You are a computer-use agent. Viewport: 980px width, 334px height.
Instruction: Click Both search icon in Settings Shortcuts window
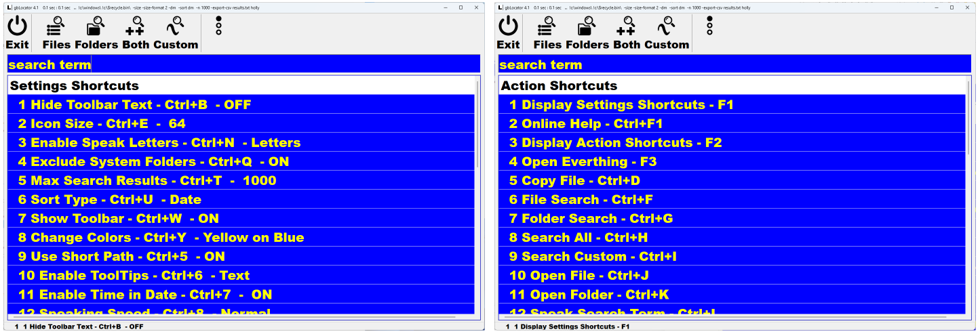(x=135, y=27)
